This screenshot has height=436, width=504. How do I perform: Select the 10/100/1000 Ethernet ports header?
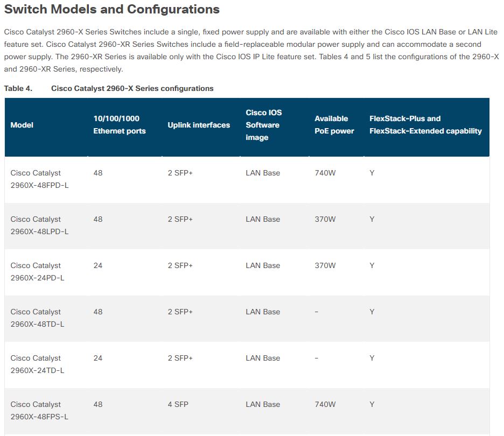(120, 125)
